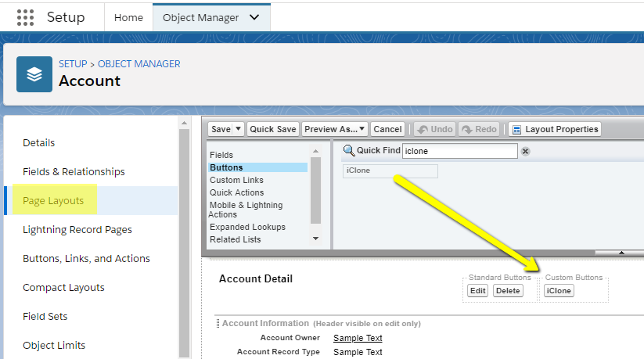The image size is (644, 359).
Task: Click the Redo arrow button
Action: (480, 129)
